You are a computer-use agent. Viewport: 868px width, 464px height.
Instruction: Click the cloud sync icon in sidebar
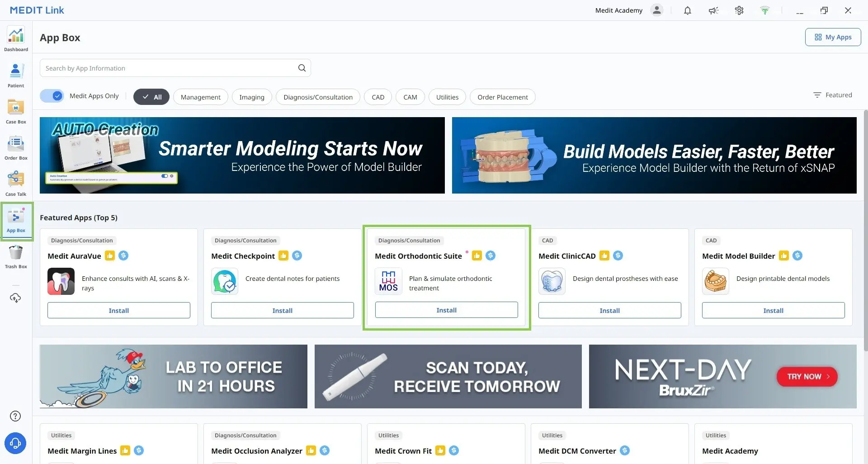pos(15,298)
